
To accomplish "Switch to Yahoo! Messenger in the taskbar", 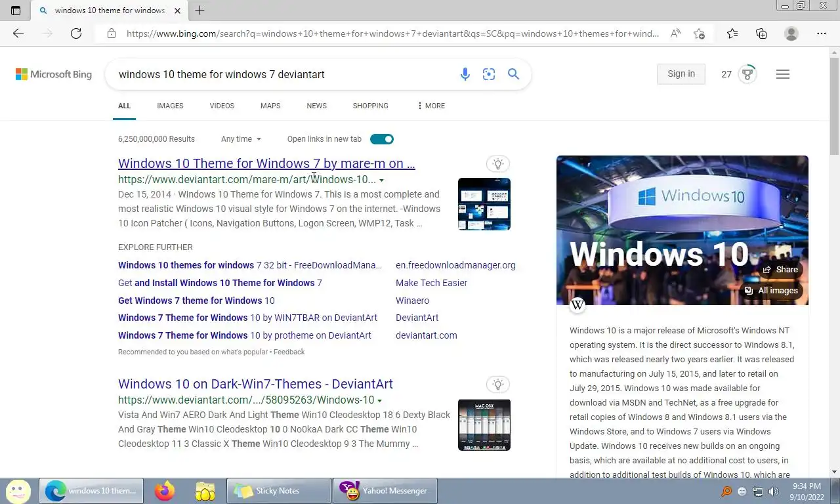I will point(385,491).
